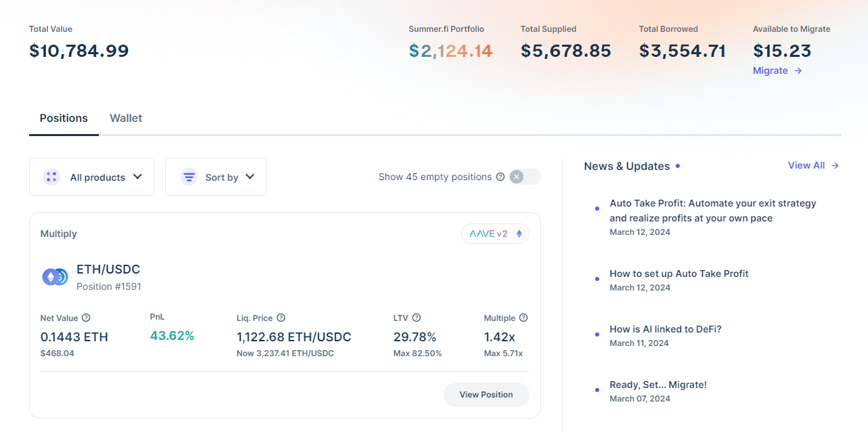Click the Sort by filter icon
This screenshot has width=868, height=432.
pos(189,177)
